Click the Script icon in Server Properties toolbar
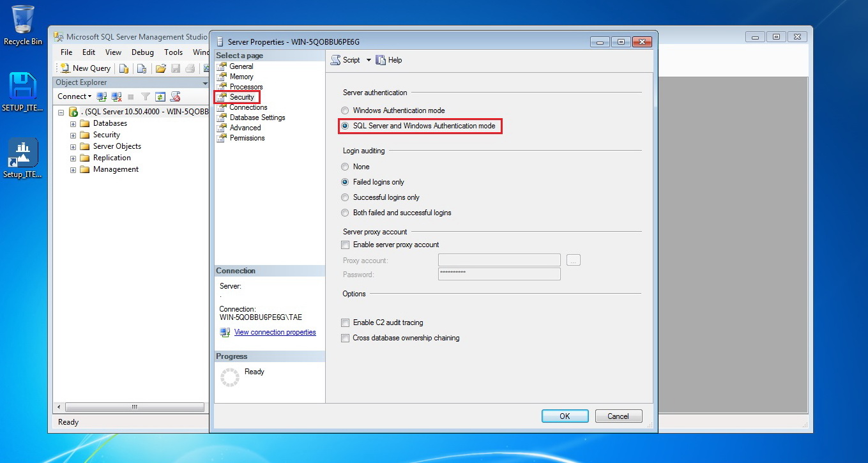The width and height of the screenshot is (868, 463). 335,60
